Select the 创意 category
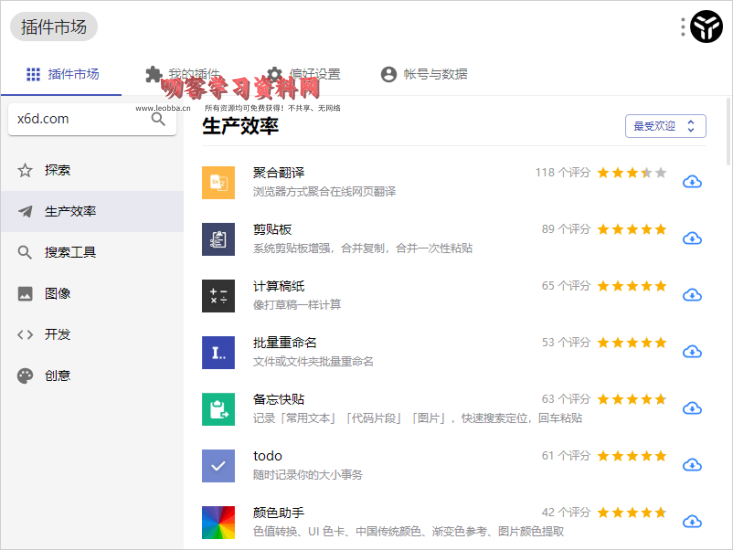The image size is (733, 550). tap(92, 376)
